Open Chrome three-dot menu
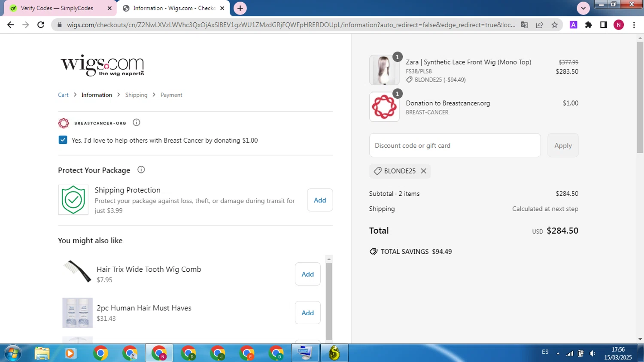 [x=634, y=25]
